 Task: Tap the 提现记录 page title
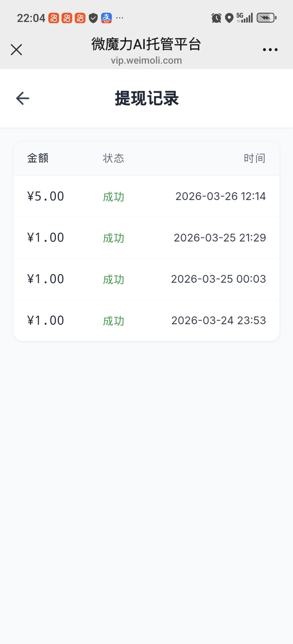point(147,98)
